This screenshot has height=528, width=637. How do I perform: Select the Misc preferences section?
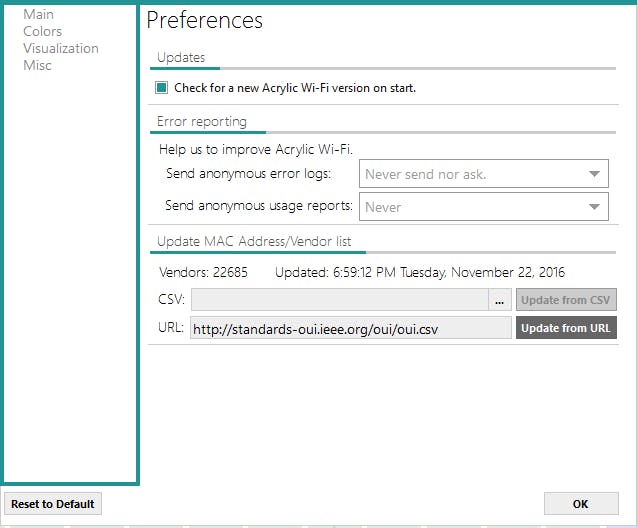pos(37,66)
